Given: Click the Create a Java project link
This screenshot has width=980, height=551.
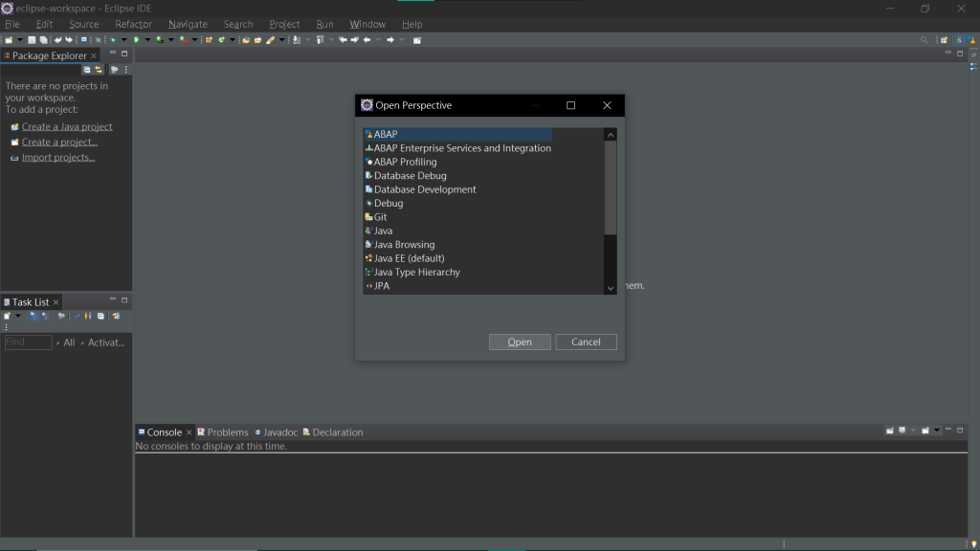Looking at the screenshot, I should tap(67, 127).
